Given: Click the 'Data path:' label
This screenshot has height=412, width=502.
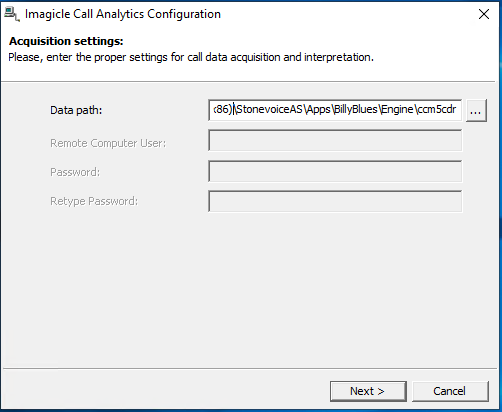Looking at the screenshot, I should (x=76, y=110).
